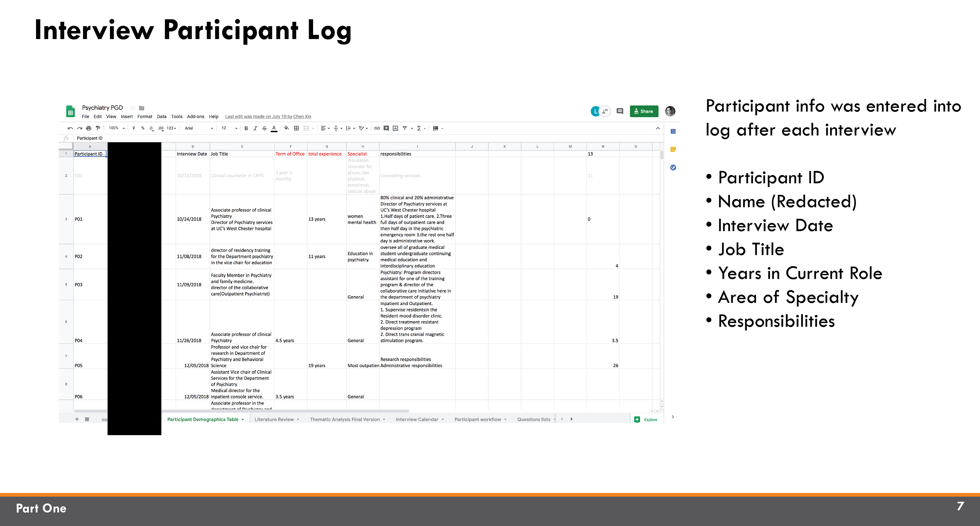Open the Insert menu
The width and height of the screenshot is (980, 526).
pyautogui.click(x=127, y=116)
